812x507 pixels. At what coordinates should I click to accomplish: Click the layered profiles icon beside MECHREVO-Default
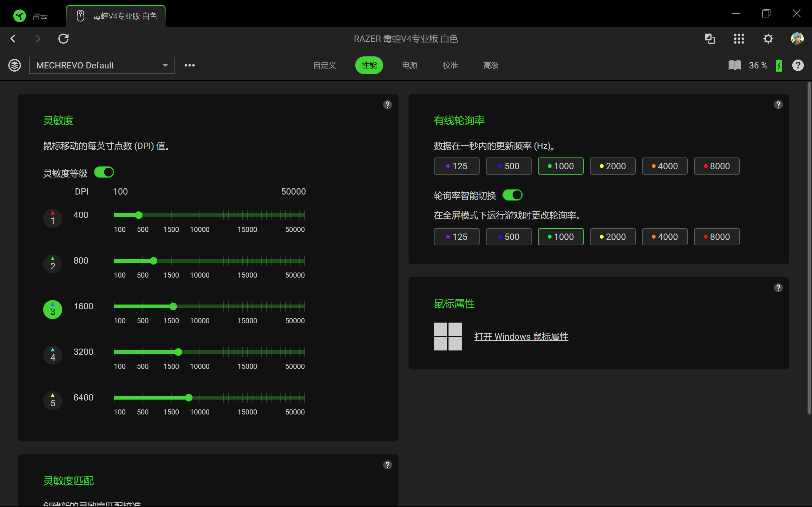[14, 65]
